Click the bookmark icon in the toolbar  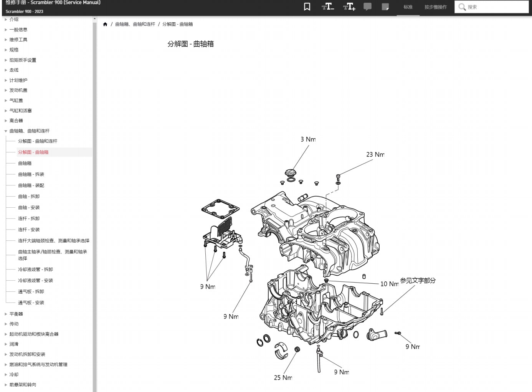(306, 7)
